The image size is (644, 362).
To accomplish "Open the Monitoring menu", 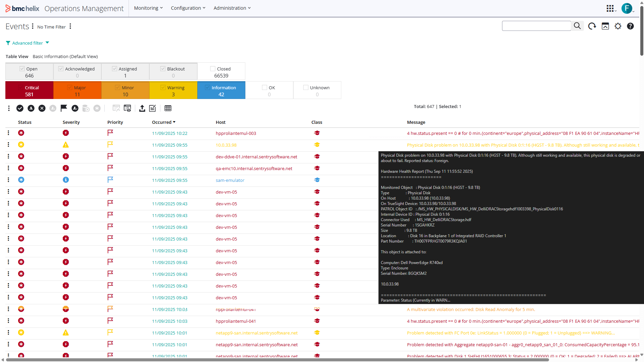I will coord(148,8).
